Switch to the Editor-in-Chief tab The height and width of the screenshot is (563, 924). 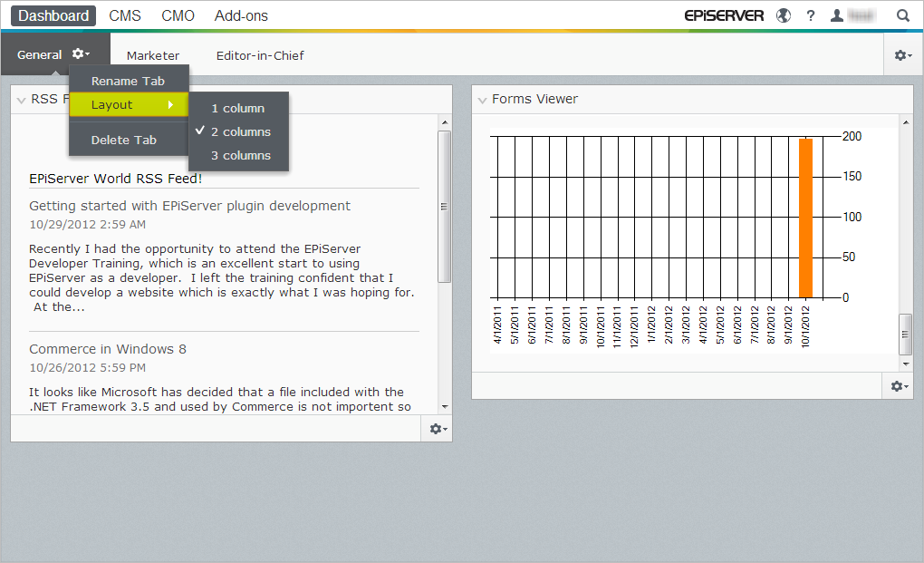260,55
